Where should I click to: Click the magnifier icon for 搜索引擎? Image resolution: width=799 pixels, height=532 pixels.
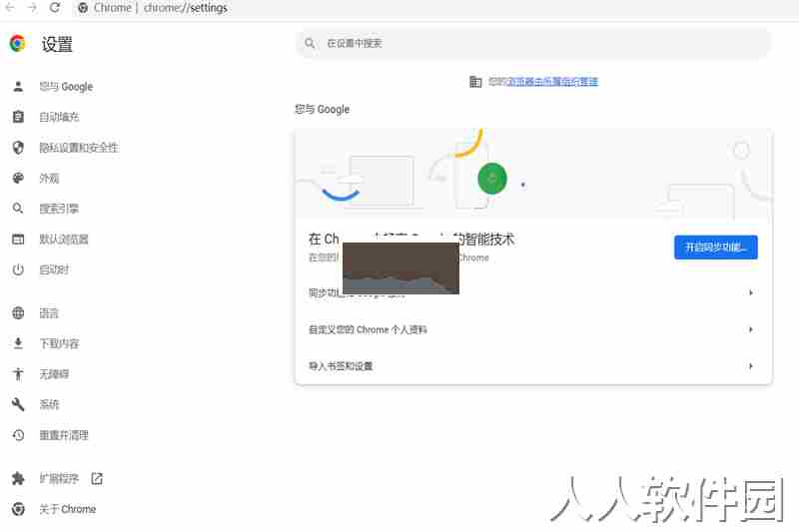point(18,209)
